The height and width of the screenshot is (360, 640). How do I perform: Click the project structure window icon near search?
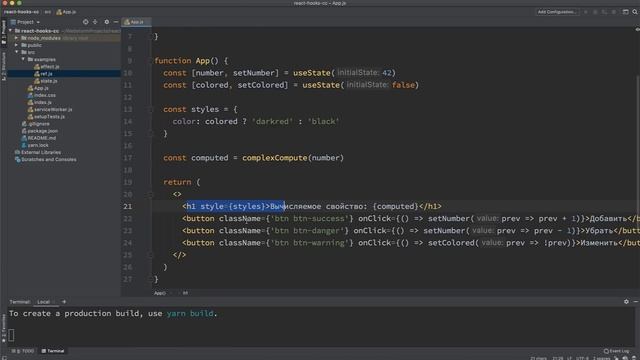(625, 12)
